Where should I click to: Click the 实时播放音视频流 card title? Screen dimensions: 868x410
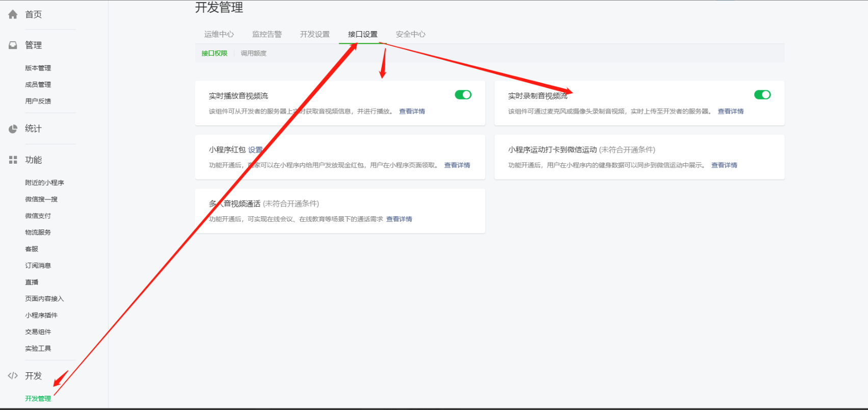point(239,96)
